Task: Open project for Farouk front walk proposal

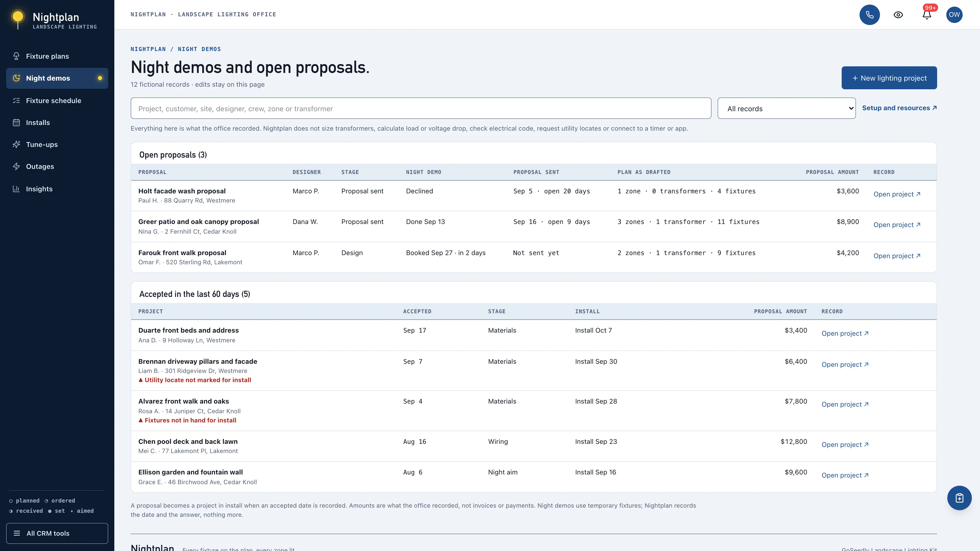Action: [897, 256]
